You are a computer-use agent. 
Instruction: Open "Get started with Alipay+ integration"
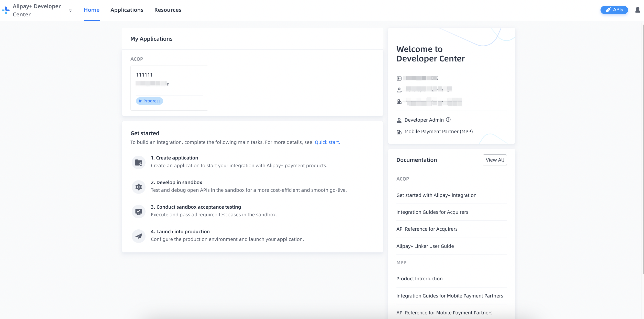click(x=436, y=195)
